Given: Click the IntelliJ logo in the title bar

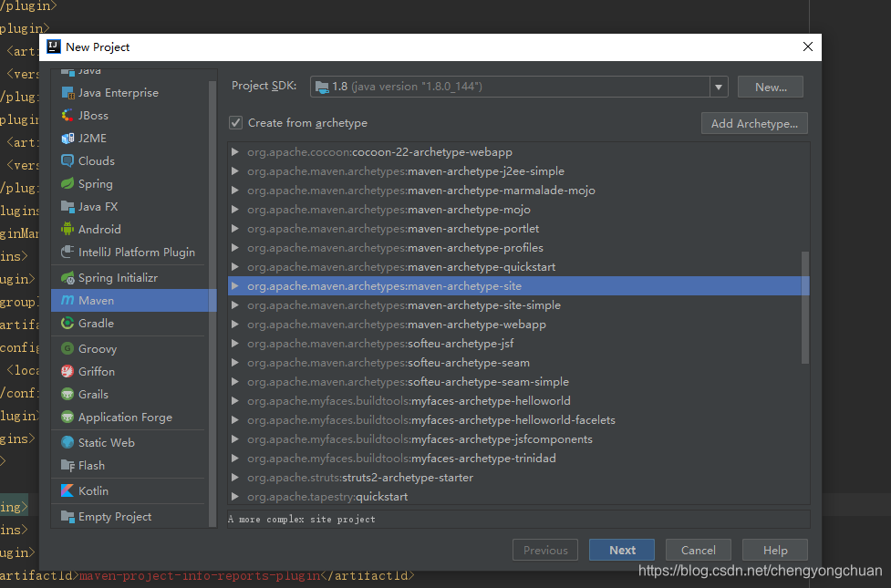Looking at the screenshot, I should [x=54, y=46].
